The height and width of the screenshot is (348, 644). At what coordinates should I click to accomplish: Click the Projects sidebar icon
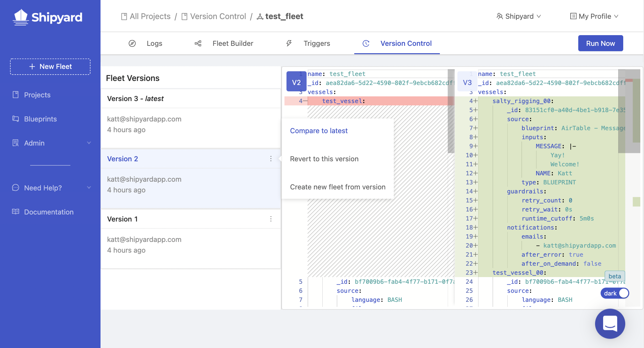pyautogui.click(x=15, y=95)
